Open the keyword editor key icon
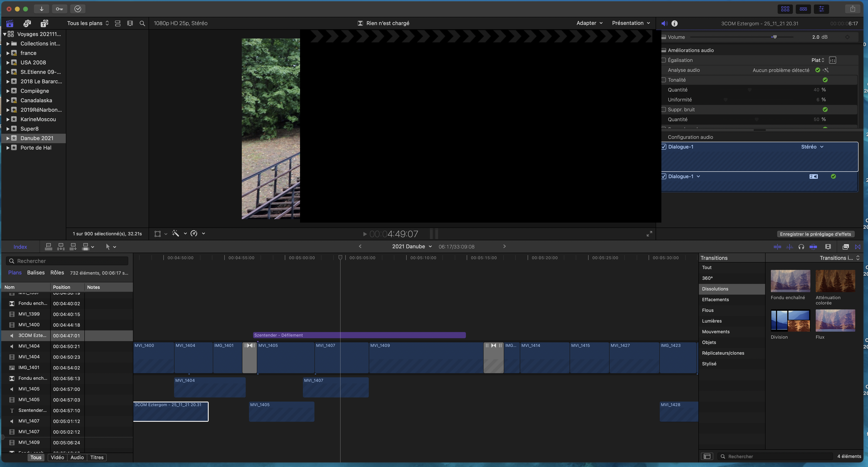The width and height of the screenshot is (868, 467). (59, 9)
